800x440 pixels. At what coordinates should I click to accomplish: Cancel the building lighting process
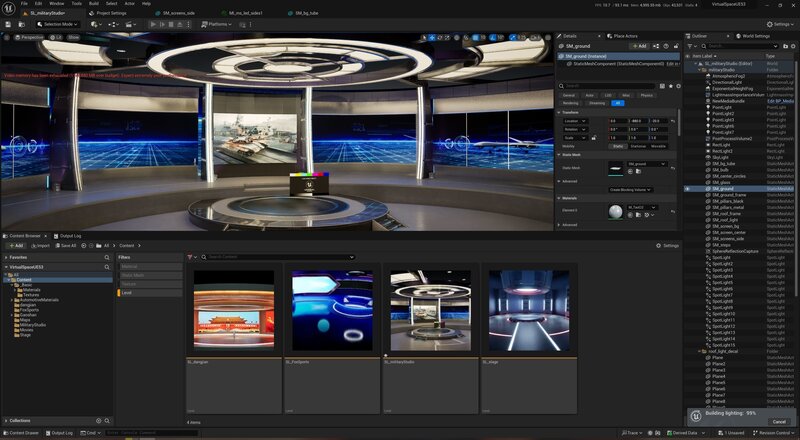[779, 421]
